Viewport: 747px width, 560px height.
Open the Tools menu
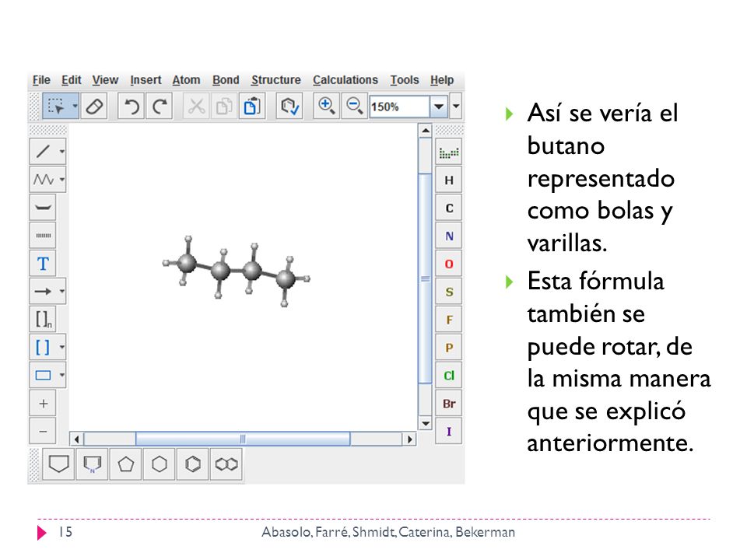tap(405, 80)
